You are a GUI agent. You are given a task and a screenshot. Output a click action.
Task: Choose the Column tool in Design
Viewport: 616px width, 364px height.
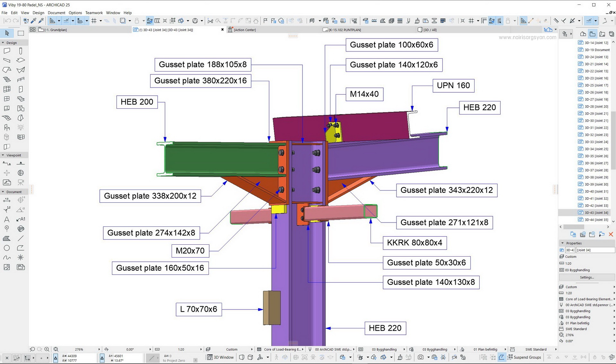21,51
